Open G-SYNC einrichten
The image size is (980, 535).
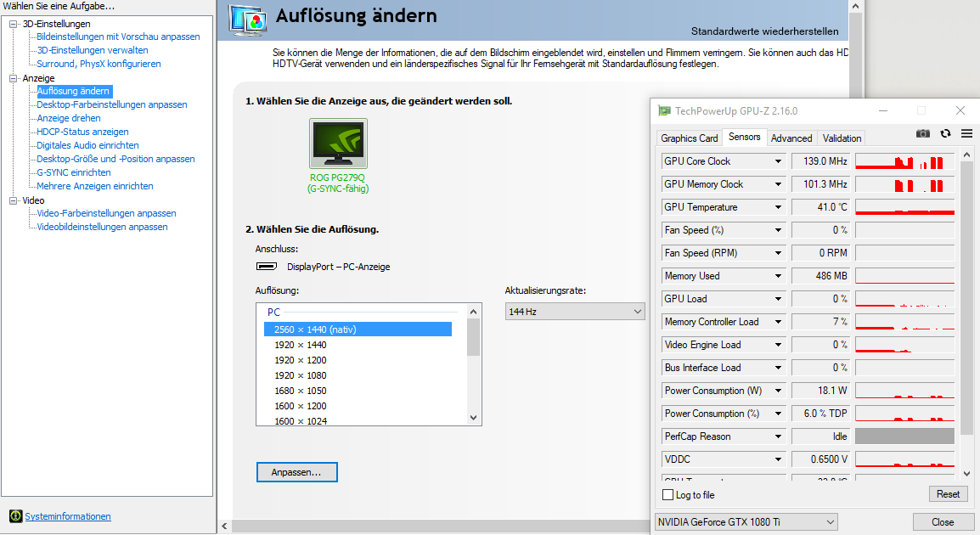point(74,172)
